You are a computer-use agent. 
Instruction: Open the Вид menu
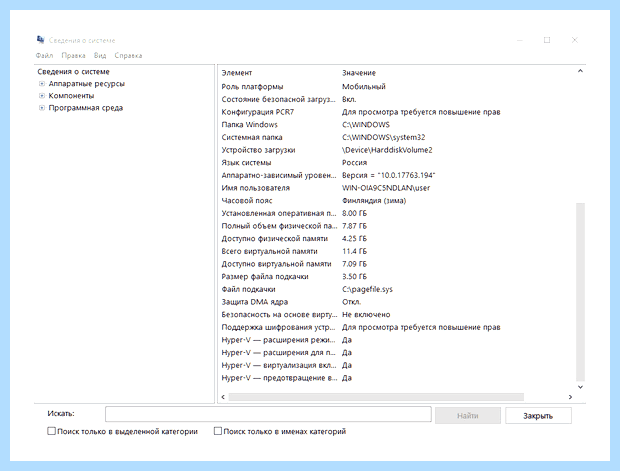click(x=100, y=55)
